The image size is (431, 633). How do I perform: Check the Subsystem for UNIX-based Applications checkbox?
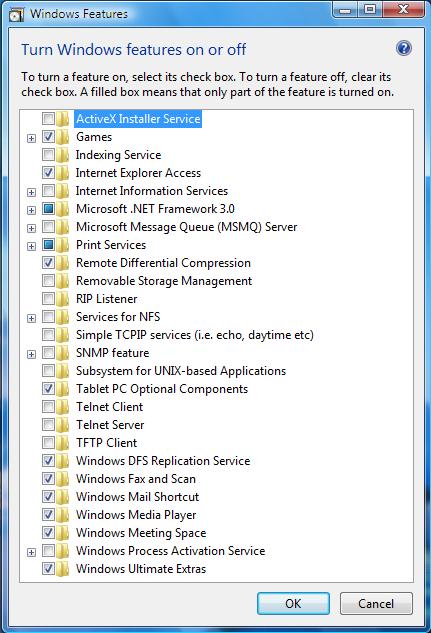click(x=48, y=370)
